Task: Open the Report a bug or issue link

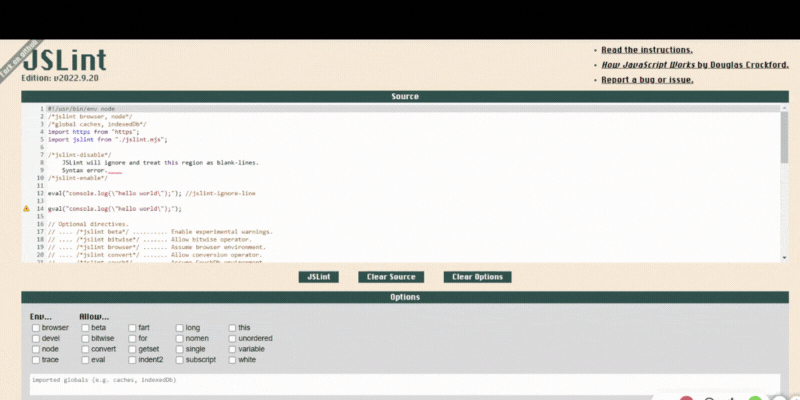Action: pos(647,80)
